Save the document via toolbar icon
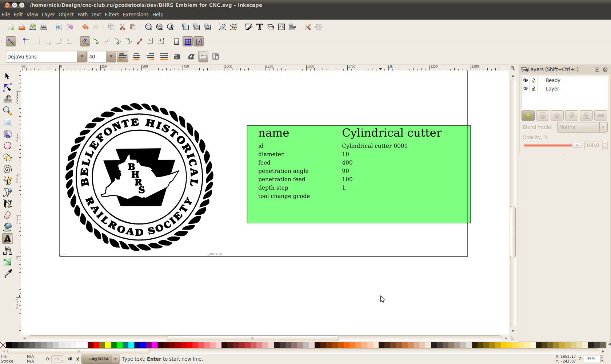The image size is (611, 364). pos(33,27)
